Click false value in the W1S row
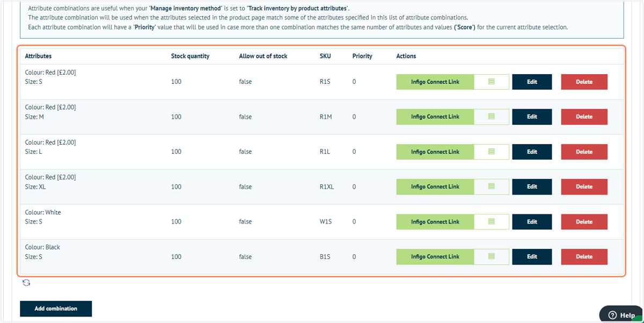This screenshot has width=644, height=323. (x=245, y=221)
